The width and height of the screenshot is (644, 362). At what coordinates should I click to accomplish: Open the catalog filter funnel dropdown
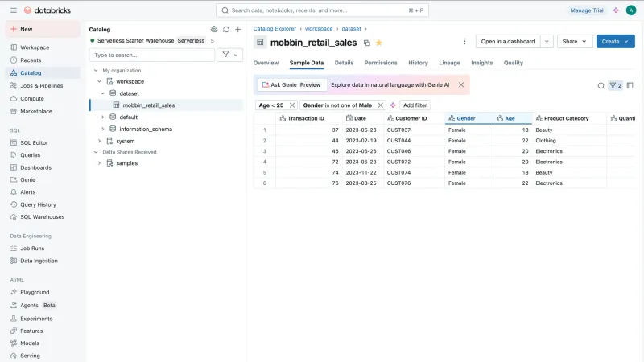click(x=229, y=55)
